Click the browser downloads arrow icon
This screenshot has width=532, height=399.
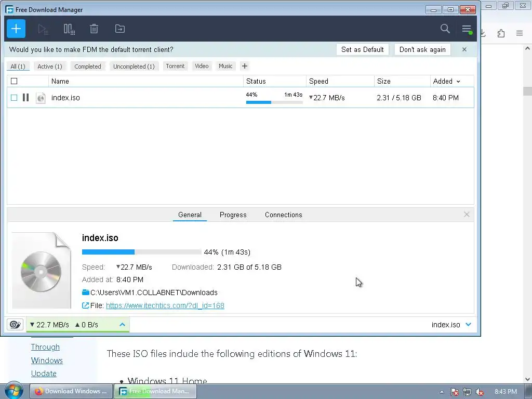[483, 33]
